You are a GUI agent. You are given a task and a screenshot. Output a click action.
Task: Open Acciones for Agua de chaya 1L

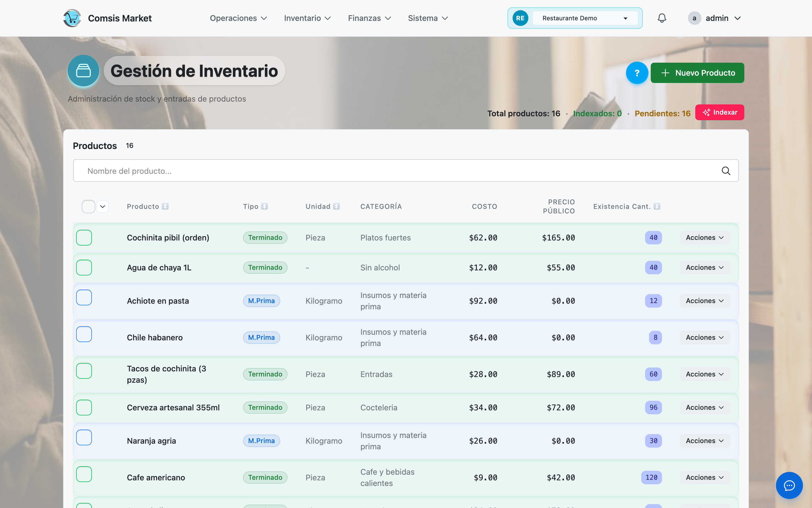click(705, 268)
